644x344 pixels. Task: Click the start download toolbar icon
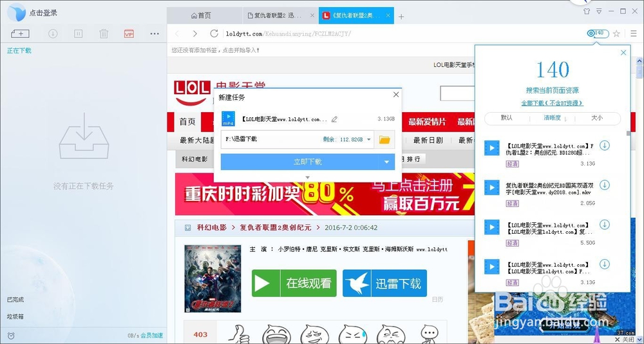pyautogui.click(x=53, y=33)
